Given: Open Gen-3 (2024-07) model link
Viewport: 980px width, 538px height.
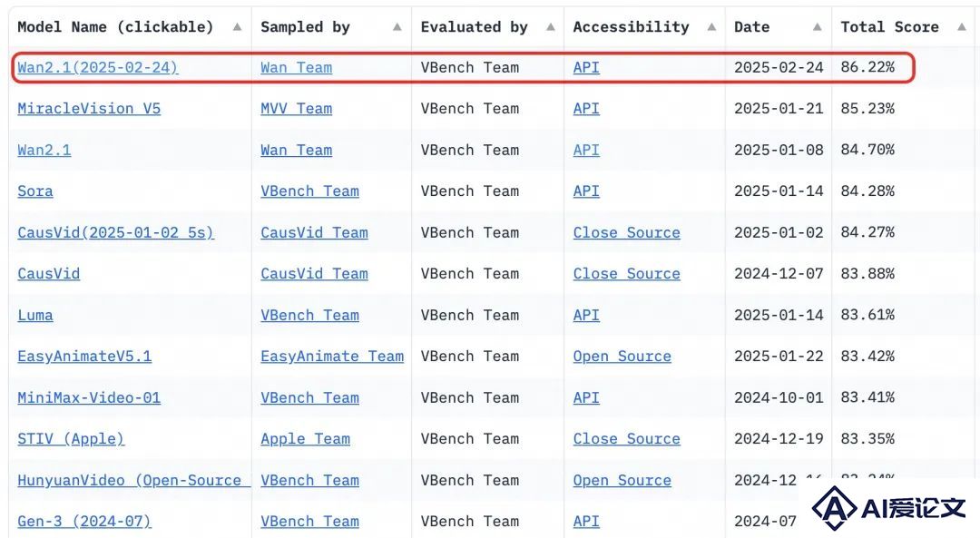Looking at the screenshot, I should (x=84, y=521).
